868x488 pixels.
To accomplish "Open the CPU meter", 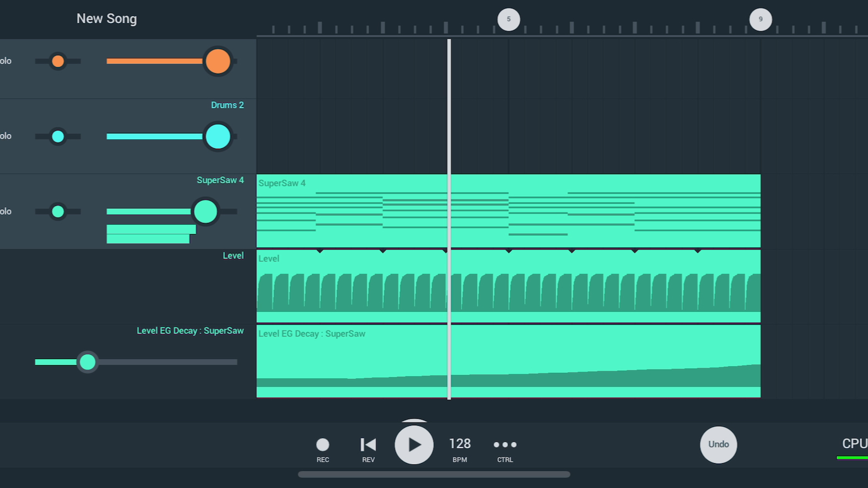I will coord(854,448).
